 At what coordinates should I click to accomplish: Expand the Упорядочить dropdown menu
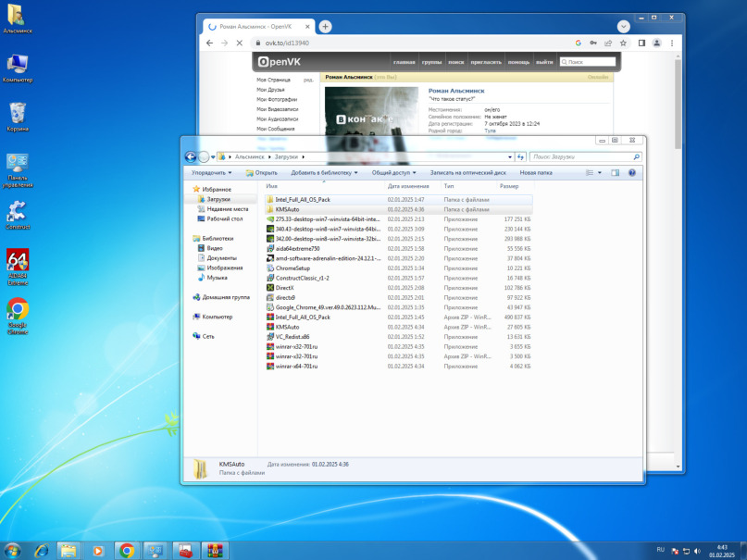211,172
